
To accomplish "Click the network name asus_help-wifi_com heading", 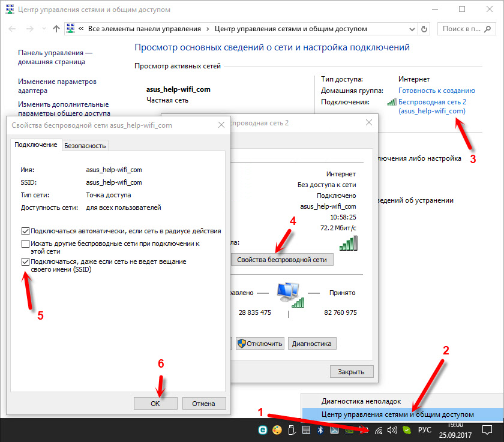I will (x=178, y=89).
